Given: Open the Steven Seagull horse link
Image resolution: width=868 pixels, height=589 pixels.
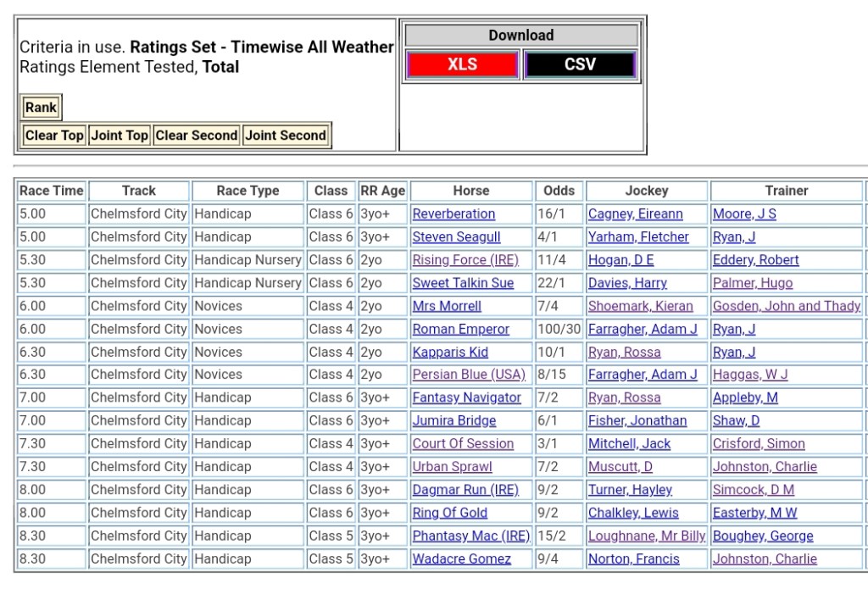Looking at the screenshot, I should pyautogui.click(x=456, y=237).
